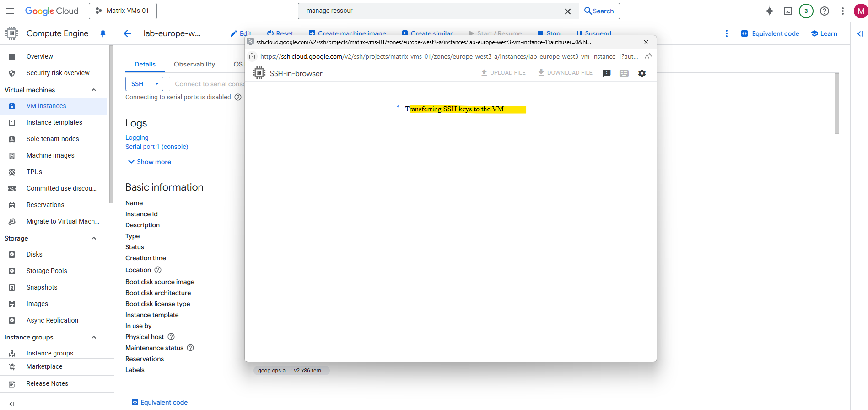This screenshot has height=410, width=868.
Task: Open the Help question mark menu
Action: point(825,11)
